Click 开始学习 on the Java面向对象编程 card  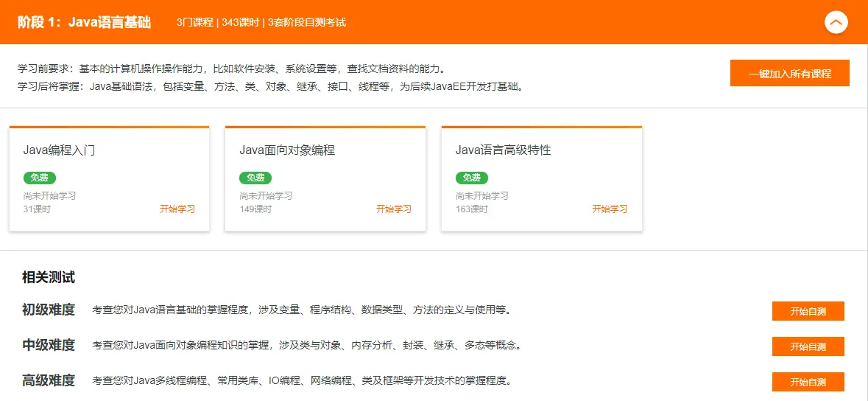click(394, 209)
